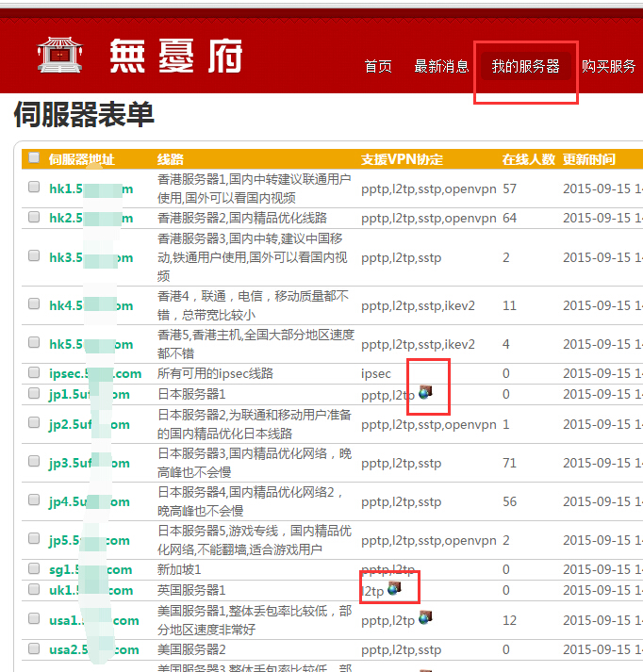
Task: Click the icon beside jp1 pptp,l2tp protocols
Action: (425, 391)
